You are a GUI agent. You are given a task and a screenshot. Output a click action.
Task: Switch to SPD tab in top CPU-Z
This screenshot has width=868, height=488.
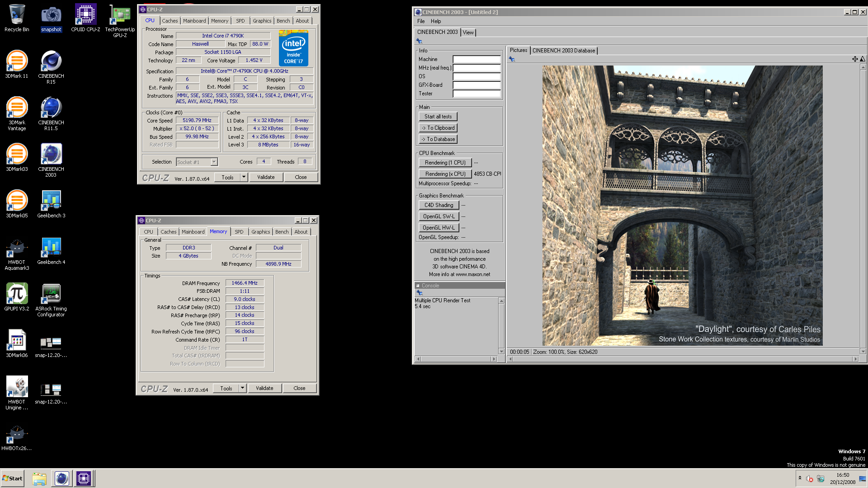240,21
